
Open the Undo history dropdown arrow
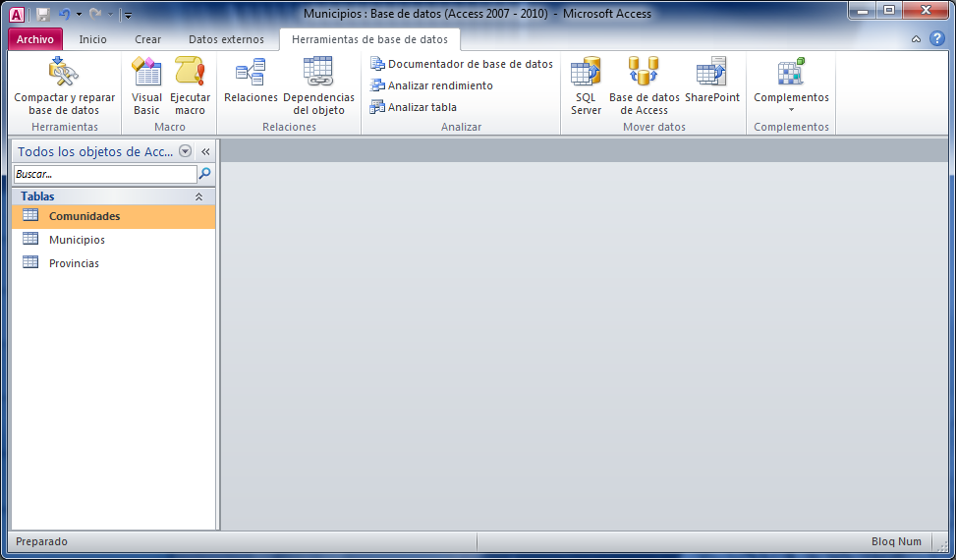coord(79,14)
